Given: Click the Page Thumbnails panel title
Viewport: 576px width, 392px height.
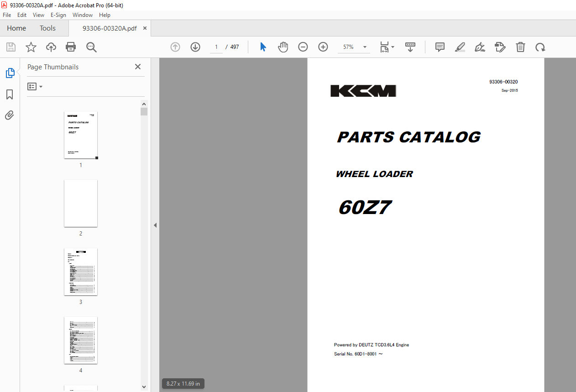Looking at the screenshot, I should pyautogui.click(x=53, y=67).
